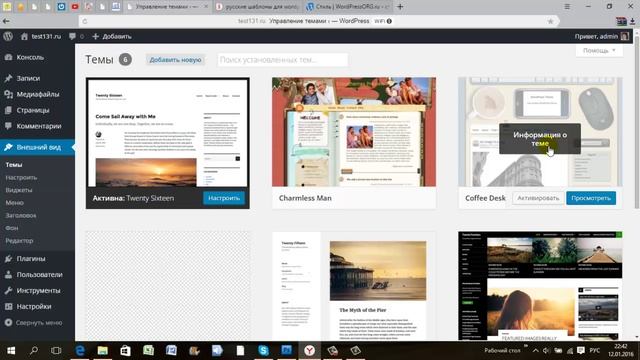Click Просмотреть for Coffee Desk
640x360 pixels.
(x=591, y=198)
